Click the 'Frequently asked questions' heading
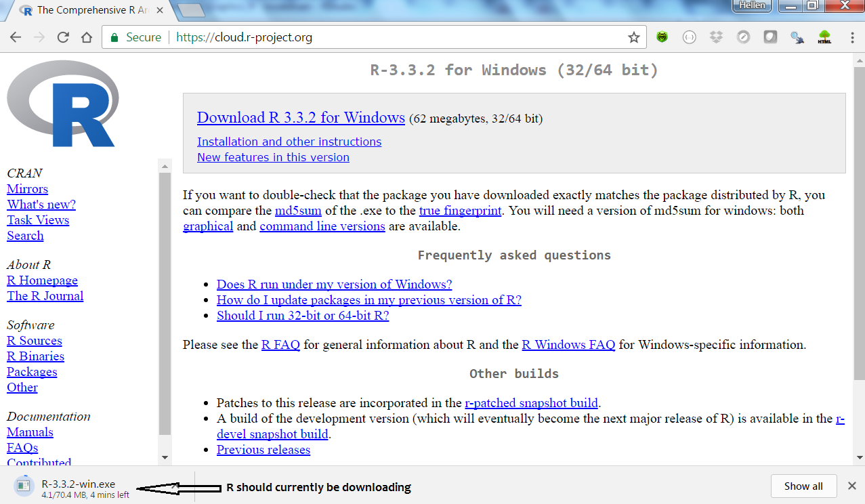 coord(514,255)
